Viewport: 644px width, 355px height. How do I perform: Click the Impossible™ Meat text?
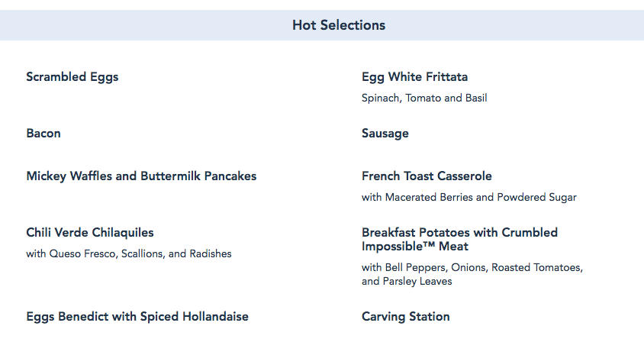(x=415, y=246)
